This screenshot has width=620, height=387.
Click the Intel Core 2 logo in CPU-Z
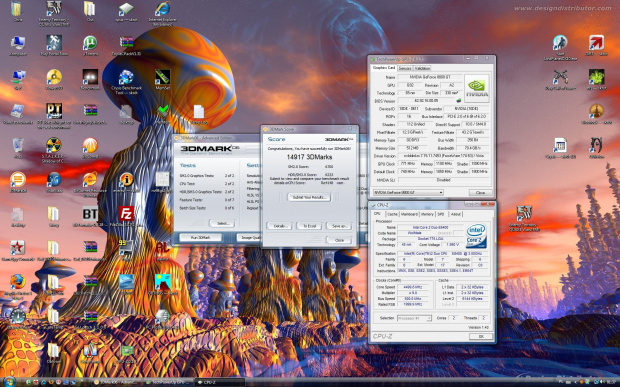[x=476, y=236]
